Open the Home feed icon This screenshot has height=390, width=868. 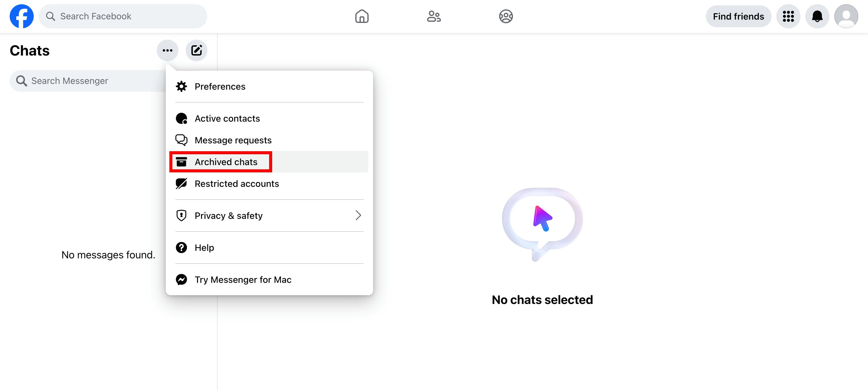pos(362,16)
